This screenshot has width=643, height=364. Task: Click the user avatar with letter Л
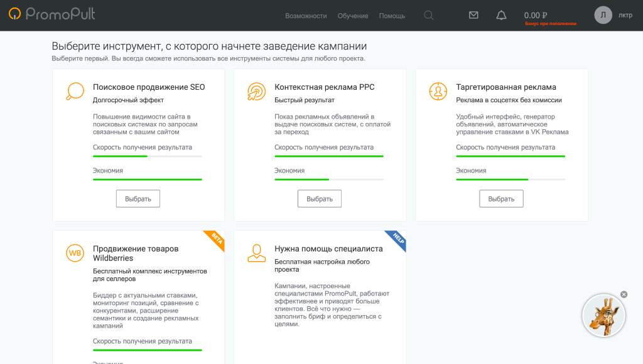click(603, 15)
